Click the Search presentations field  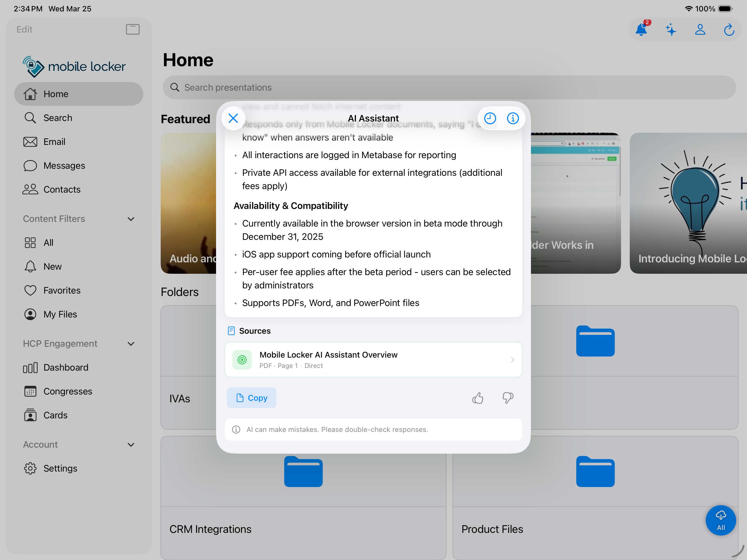[449, 87]
